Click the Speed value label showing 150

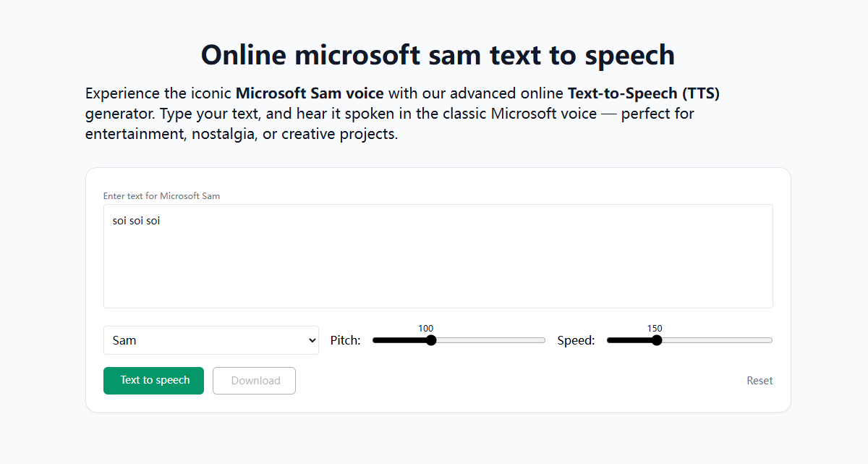point(655,327)
